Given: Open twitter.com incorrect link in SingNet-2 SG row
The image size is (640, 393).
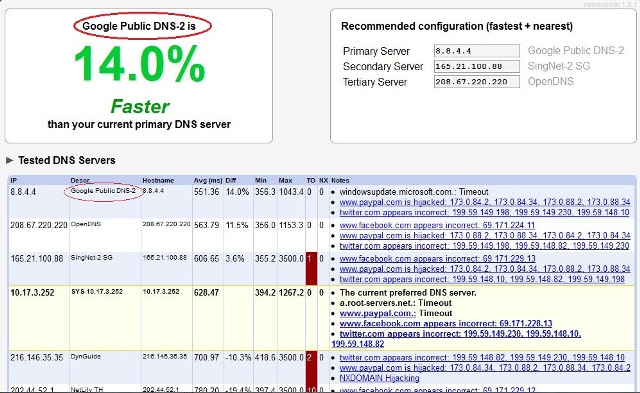Looking at the screenshot, I should (482, 279).
